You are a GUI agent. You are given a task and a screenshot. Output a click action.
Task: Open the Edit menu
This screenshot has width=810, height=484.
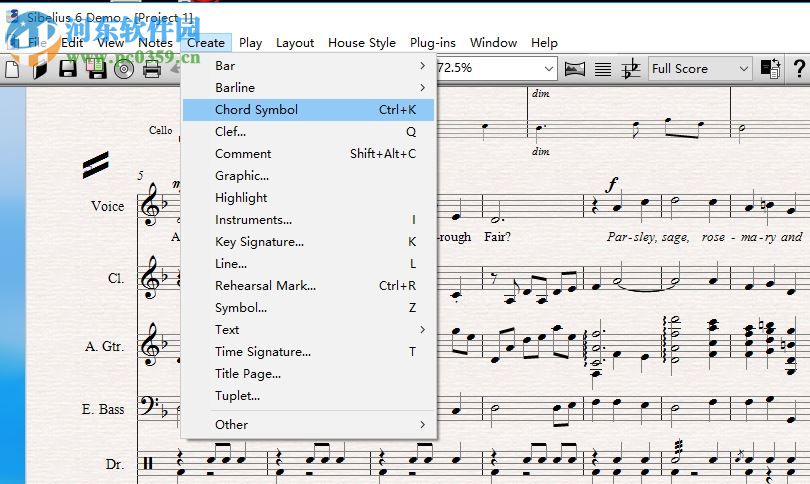pyautogui.click(x=72, y=42)
